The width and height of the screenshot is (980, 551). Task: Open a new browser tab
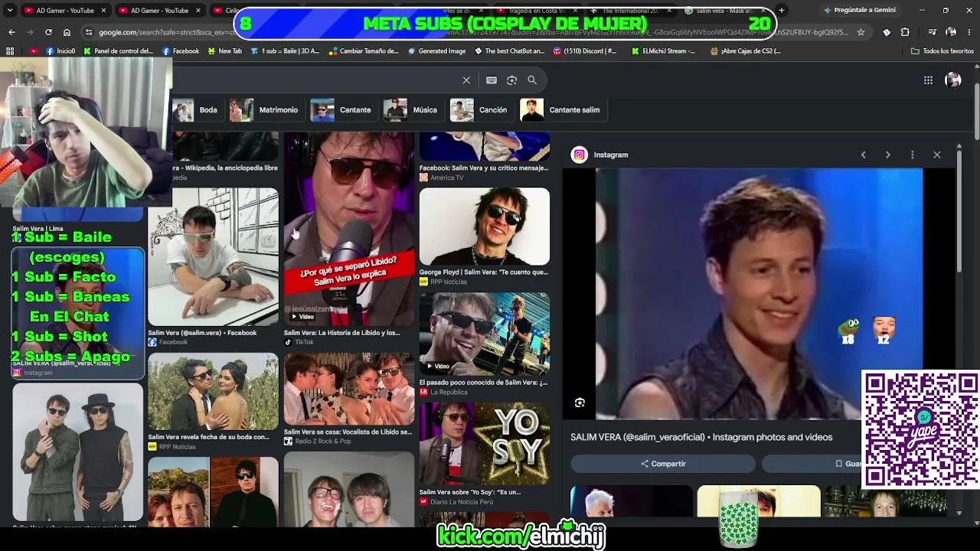coord(781,11)
